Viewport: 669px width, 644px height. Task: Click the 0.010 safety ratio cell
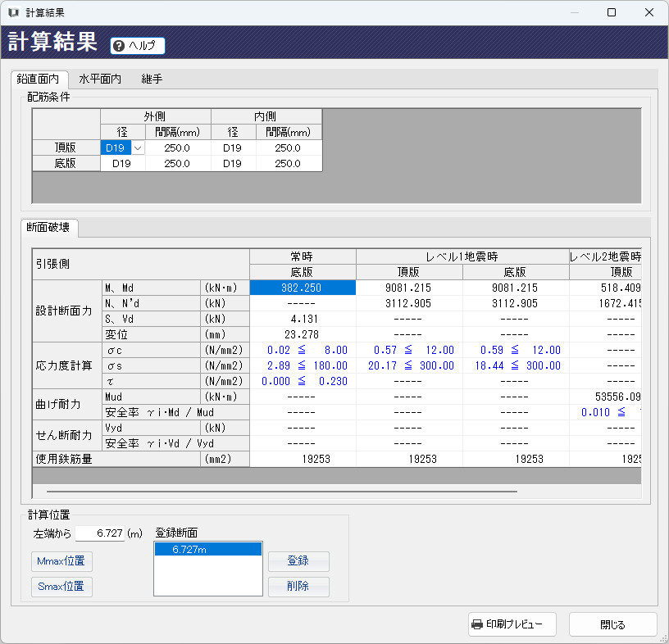[x=605, y=412]
